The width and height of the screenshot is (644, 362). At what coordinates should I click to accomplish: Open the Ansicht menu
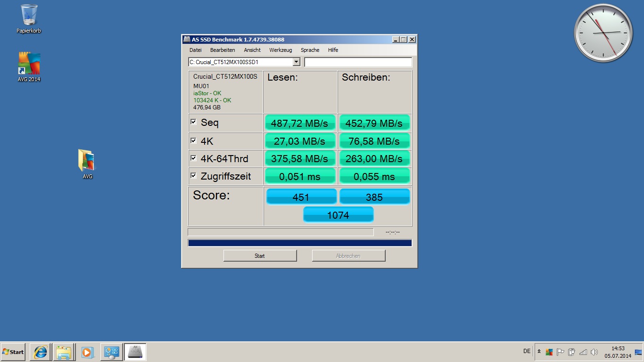[252, 50]
